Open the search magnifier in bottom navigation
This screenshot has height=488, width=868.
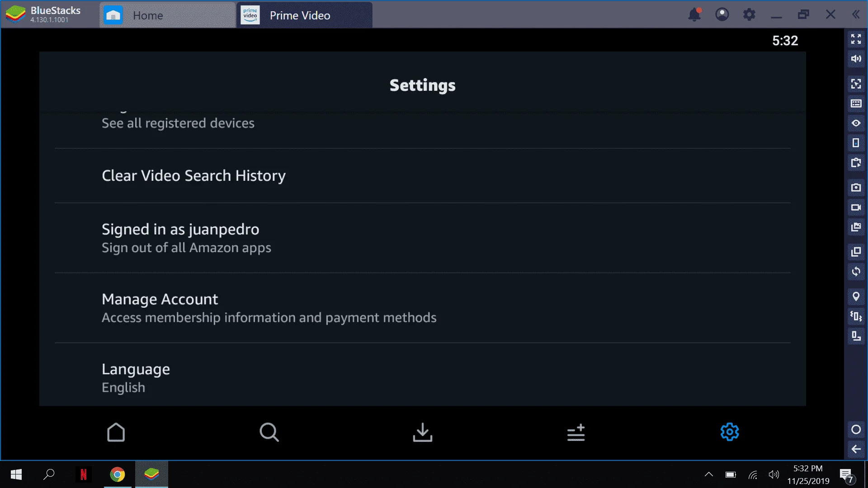[x=269, y=432]
